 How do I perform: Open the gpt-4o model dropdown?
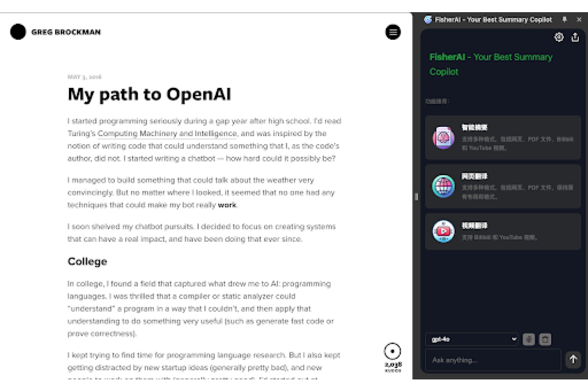click(x=472, y=339)
